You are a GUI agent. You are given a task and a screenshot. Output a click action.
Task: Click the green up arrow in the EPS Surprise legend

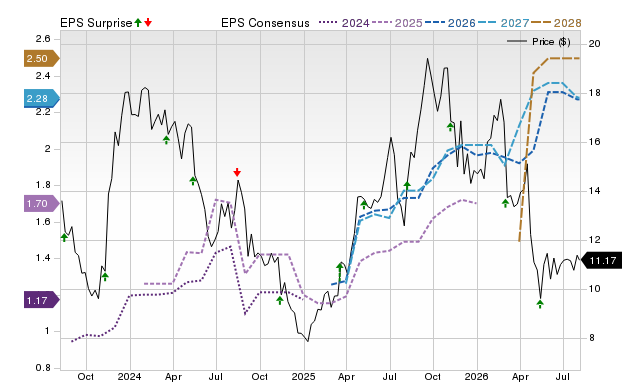[138, 23]
